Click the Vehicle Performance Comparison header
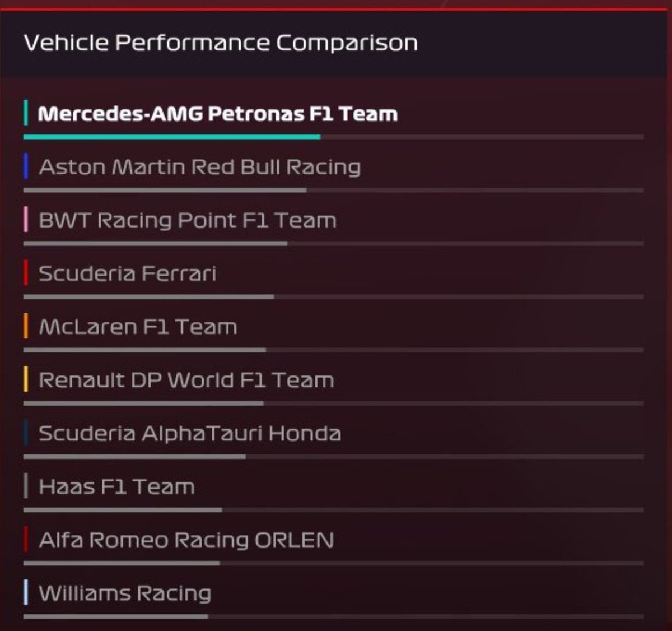Image resolution: width=672 pixels, height=631 pixels. pyautogui.click(x=221, y=43)
